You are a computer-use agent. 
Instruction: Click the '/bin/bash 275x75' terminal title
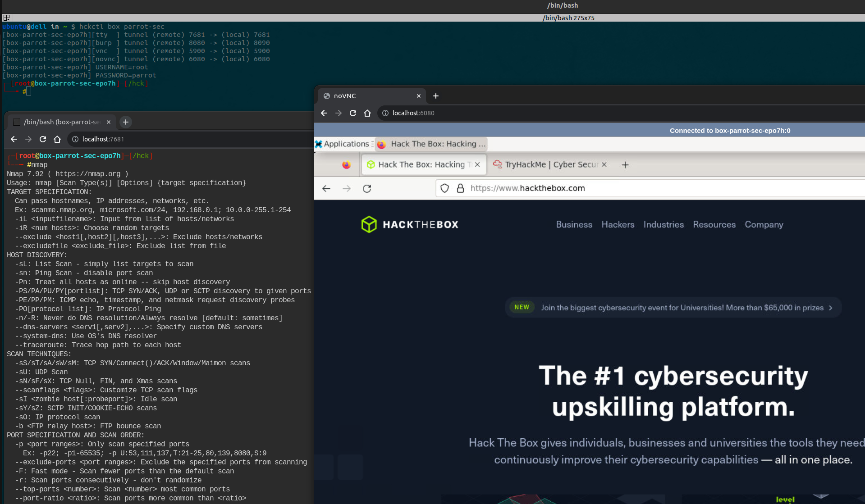coord(568,18)
